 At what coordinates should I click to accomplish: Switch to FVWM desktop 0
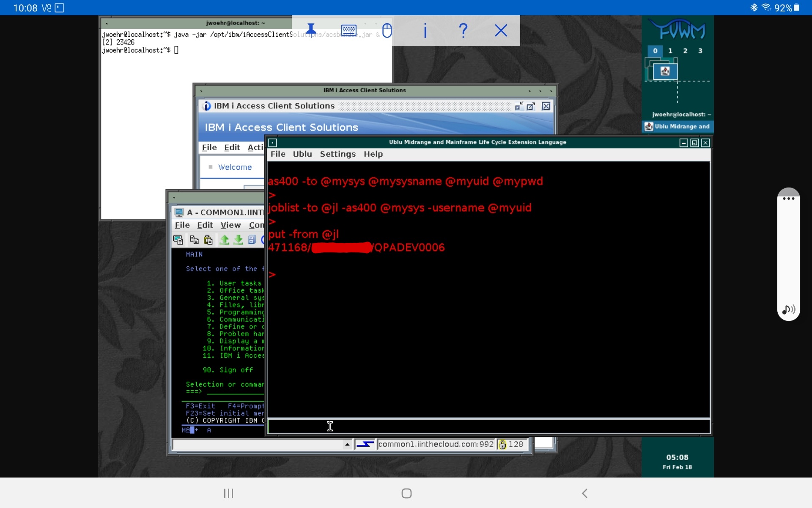coord(655,51)
